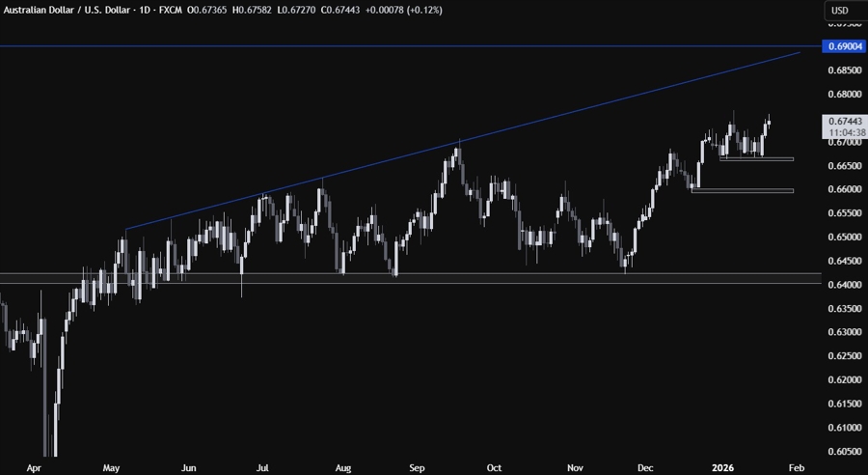The width and height of the screenshot is (868, 475).
Task: Click the Apr label on time axis
Action: 34,469
